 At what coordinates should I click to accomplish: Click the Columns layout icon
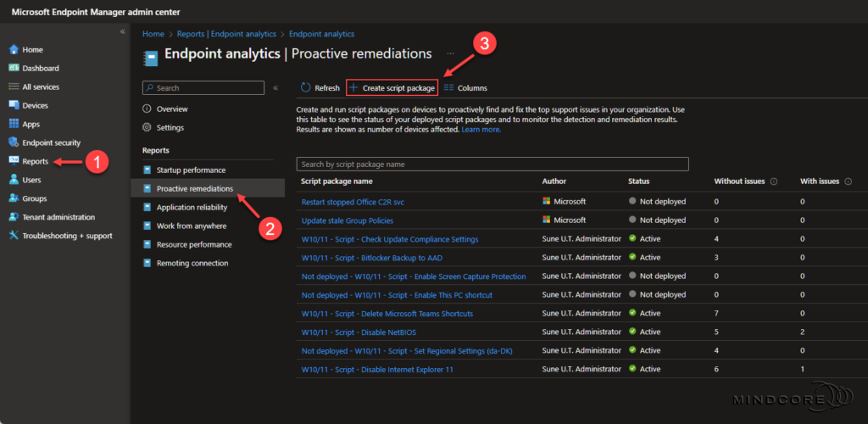pyautogui.click(x=448, y=87)
